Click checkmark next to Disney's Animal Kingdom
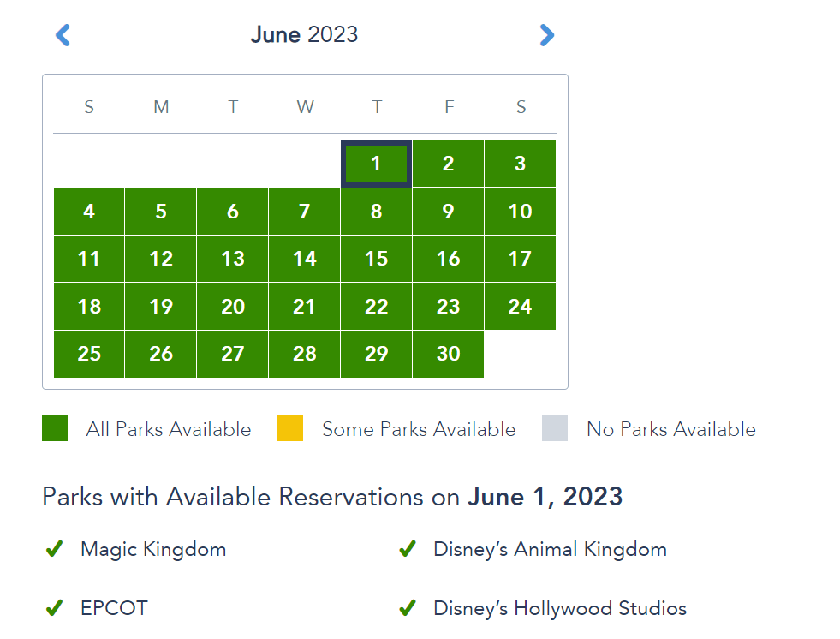This screenshot has width=840, height=639. pos(408,549)
